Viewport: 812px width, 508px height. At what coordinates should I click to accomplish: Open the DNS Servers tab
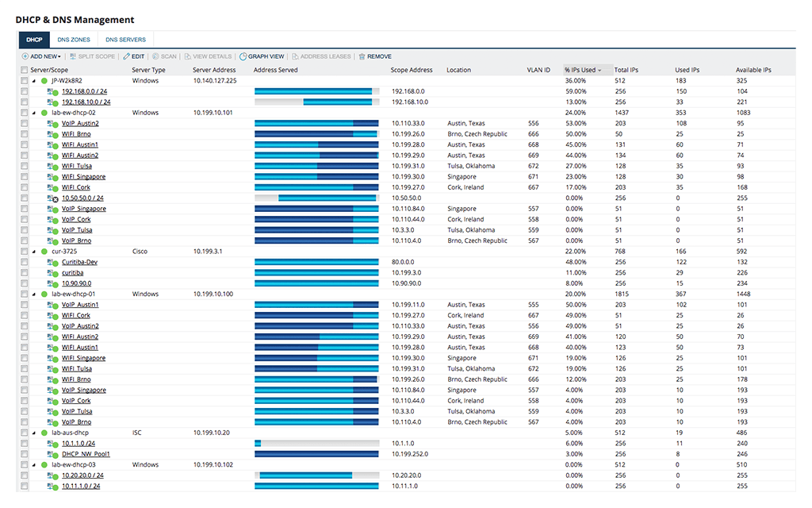[x=125, y=39]
